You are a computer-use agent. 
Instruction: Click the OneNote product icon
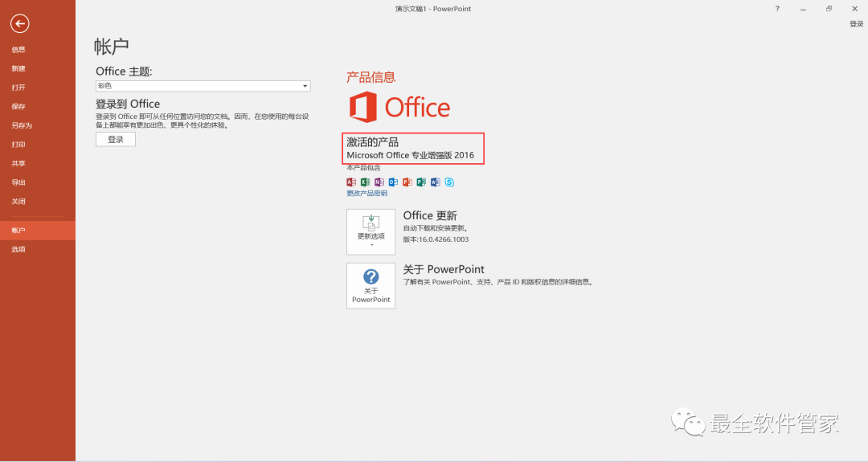click(x=379, y=182)
